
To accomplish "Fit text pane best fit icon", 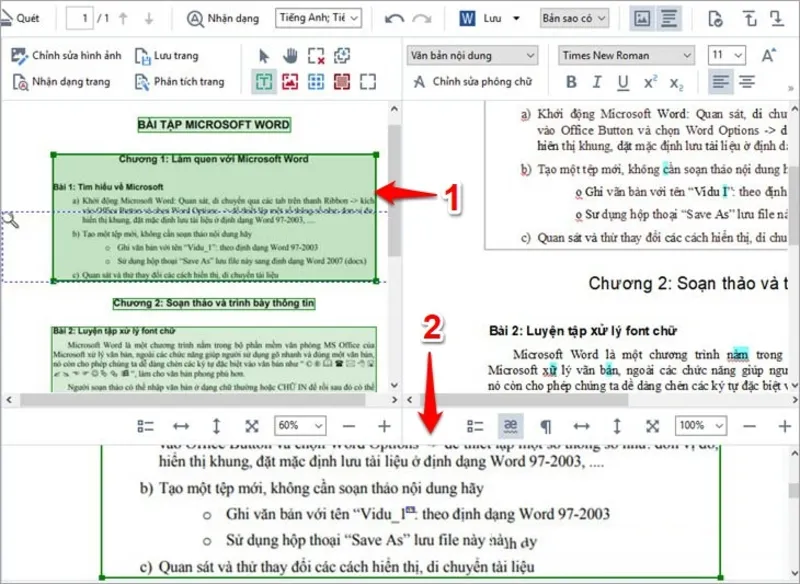I will pyautogui.click(x=652, y=426).
